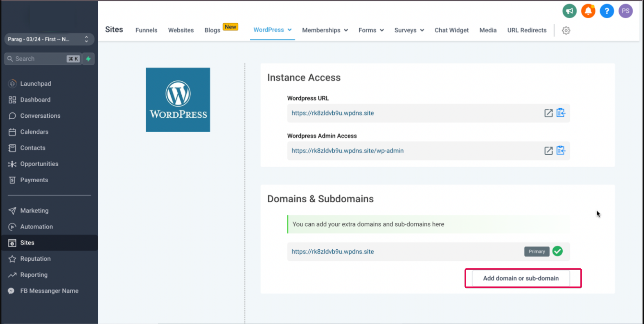Image resolution: width=644 pixels, height=324 pixels.
Task: Click the Payments icon in sidebar
Action: (12, 180)
